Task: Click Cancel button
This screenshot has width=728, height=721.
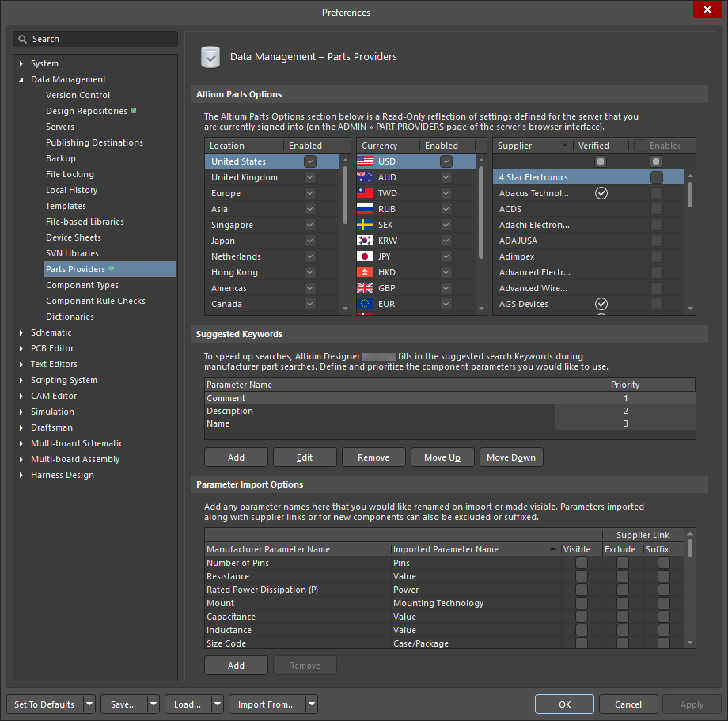Action: [x=628, y=704]
